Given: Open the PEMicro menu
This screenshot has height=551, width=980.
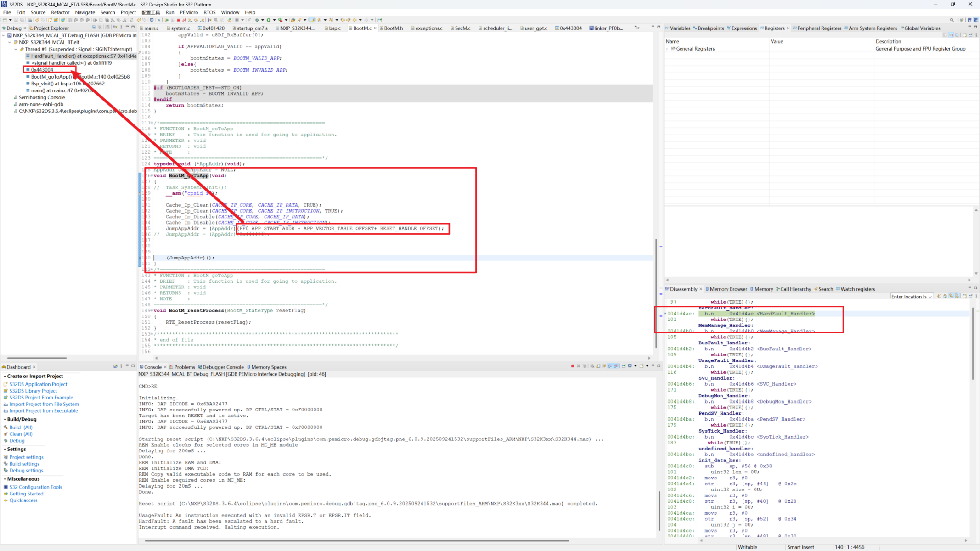Looking at the screenshot, I should pyautogui.click(x=189, y=12).
